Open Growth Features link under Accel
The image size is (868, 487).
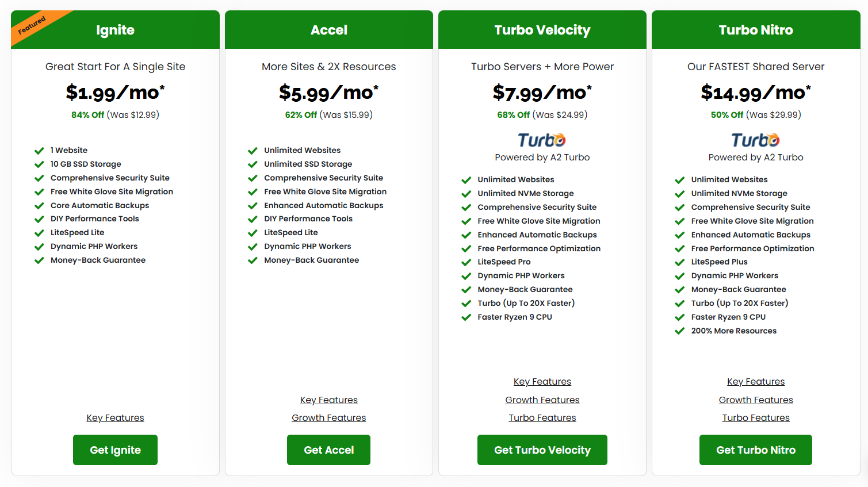click(328, 418)
